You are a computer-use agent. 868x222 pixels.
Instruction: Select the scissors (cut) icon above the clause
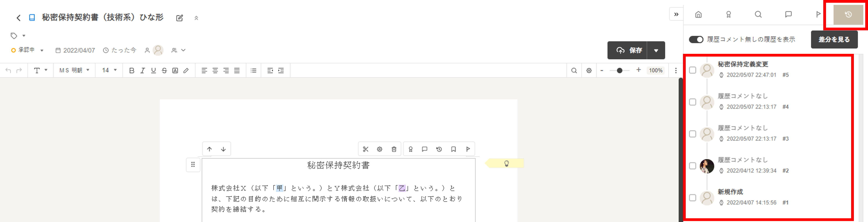point(366,149)
